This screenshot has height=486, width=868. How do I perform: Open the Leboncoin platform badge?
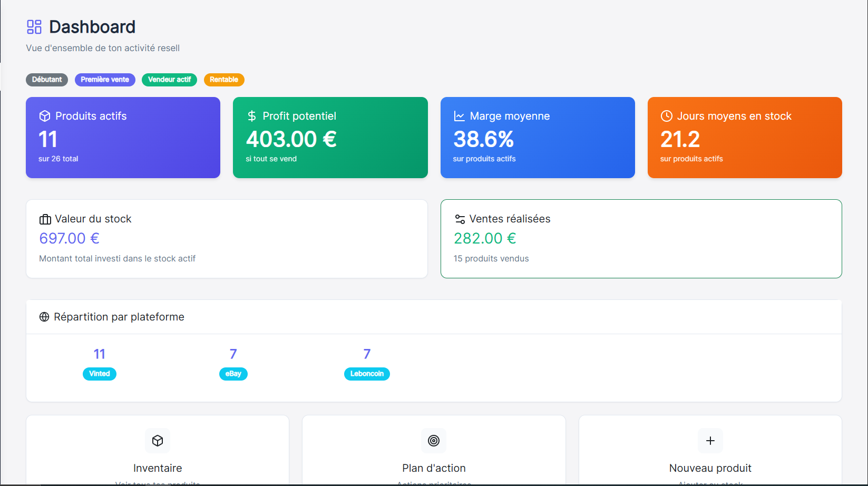point(367,374)
